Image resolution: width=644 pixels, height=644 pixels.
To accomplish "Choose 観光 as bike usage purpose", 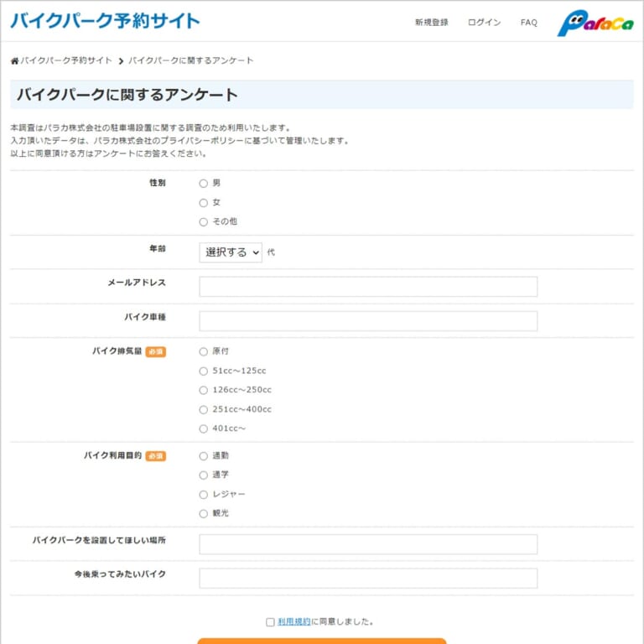I will 203,514.
